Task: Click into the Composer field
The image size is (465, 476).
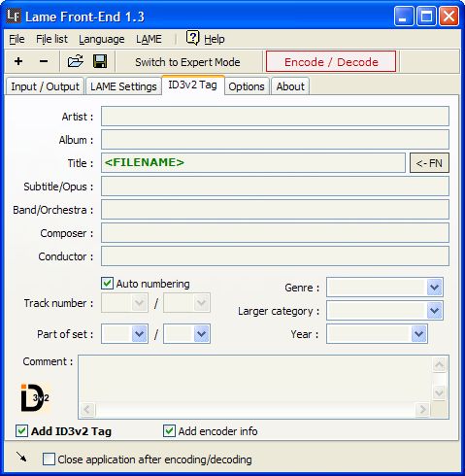Action: [275, 232]
